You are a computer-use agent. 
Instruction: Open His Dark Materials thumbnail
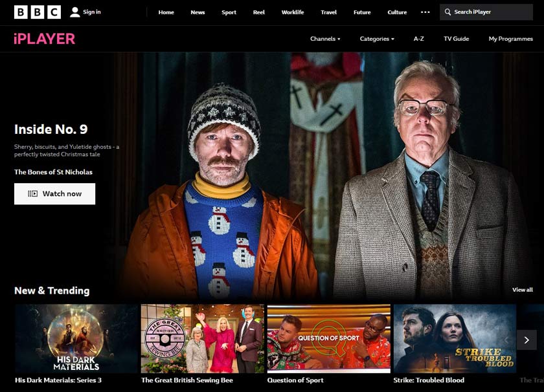76,338
